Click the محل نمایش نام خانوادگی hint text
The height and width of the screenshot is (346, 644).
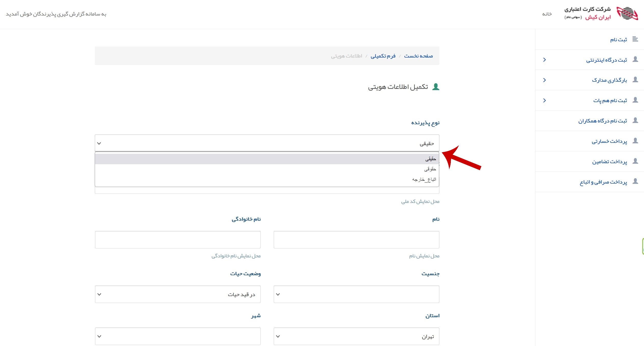pos(236,256)
